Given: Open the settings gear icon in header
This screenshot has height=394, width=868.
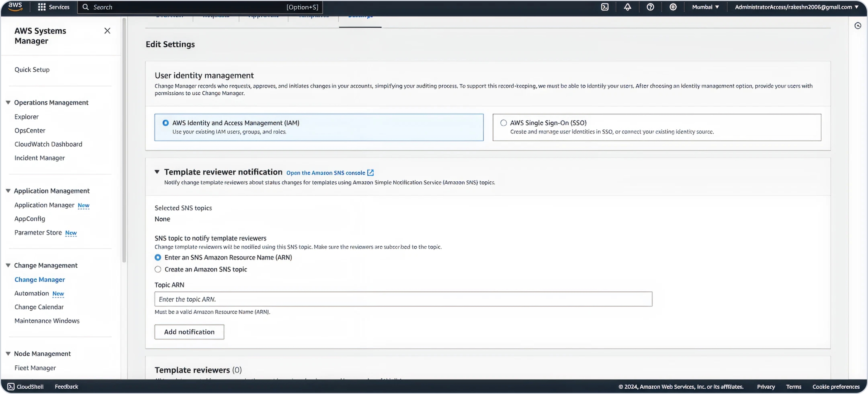Looking at the screenshot, I should coord(673,7).
